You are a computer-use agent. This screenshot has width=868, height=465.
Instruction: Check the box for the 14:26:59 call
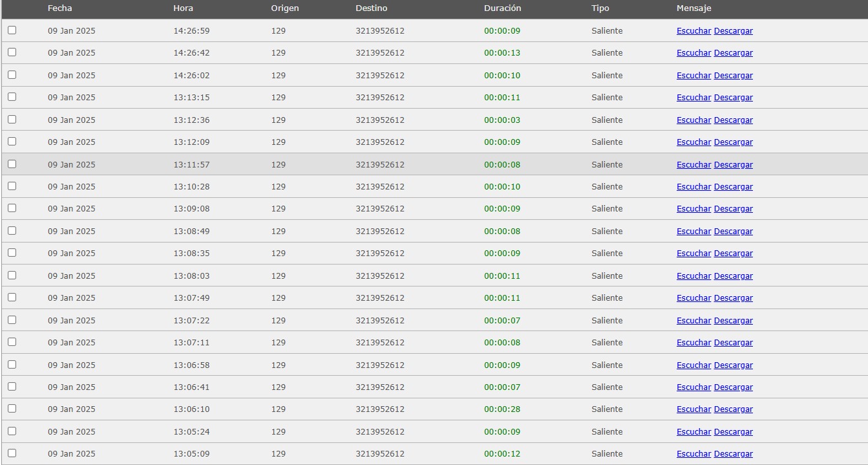(x=12, y=30)
